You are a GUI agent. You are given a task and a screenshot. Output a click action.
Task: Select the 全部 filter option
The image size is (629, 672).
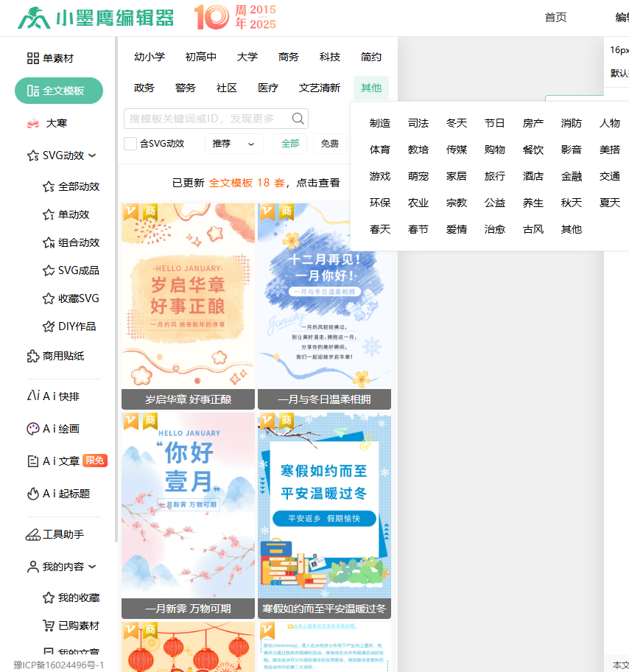click(290, 144)
